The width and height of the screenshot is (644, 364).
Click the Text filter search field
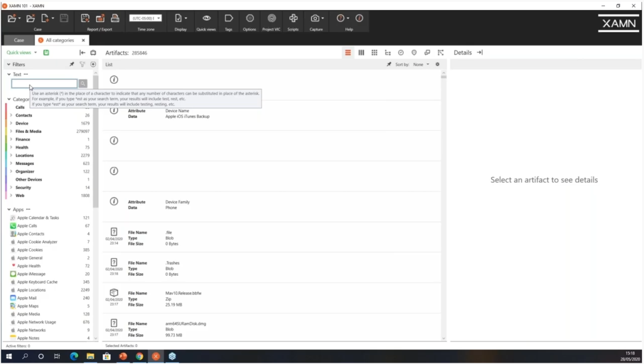pyautogui.click(x=44, y=84)
